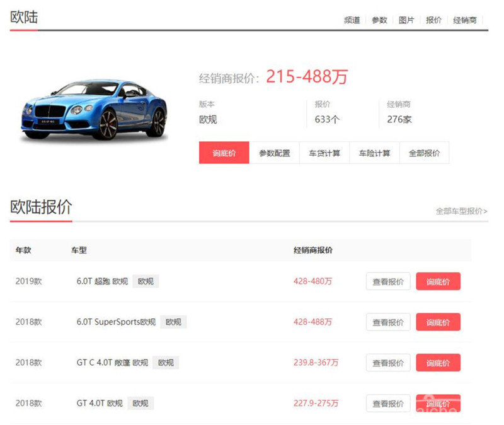
Task: Select the 报价 nav link at top
Action: (x=433, y=20)
